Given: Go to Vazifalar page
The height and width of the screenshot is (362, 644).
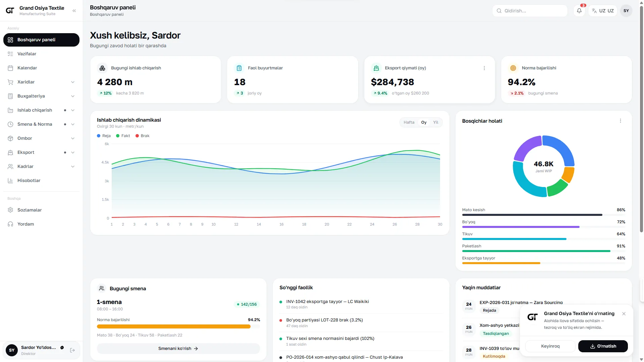Looking at the screenshot, I should (x=41, y=54).
